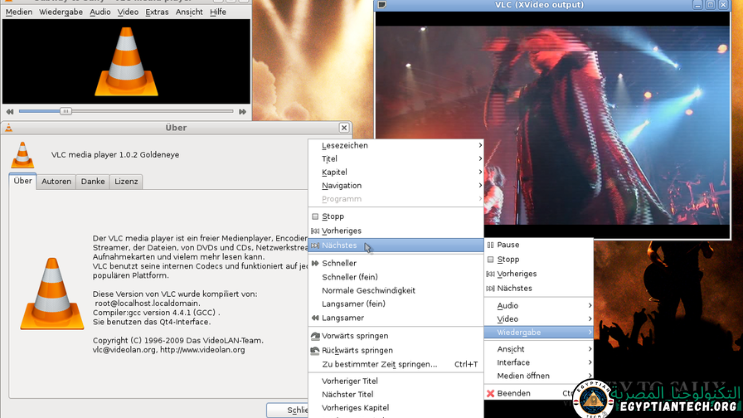This screenshot has height=418, width=743.
Task: Expand the Navigation submenu
Action: coord(396,185)
